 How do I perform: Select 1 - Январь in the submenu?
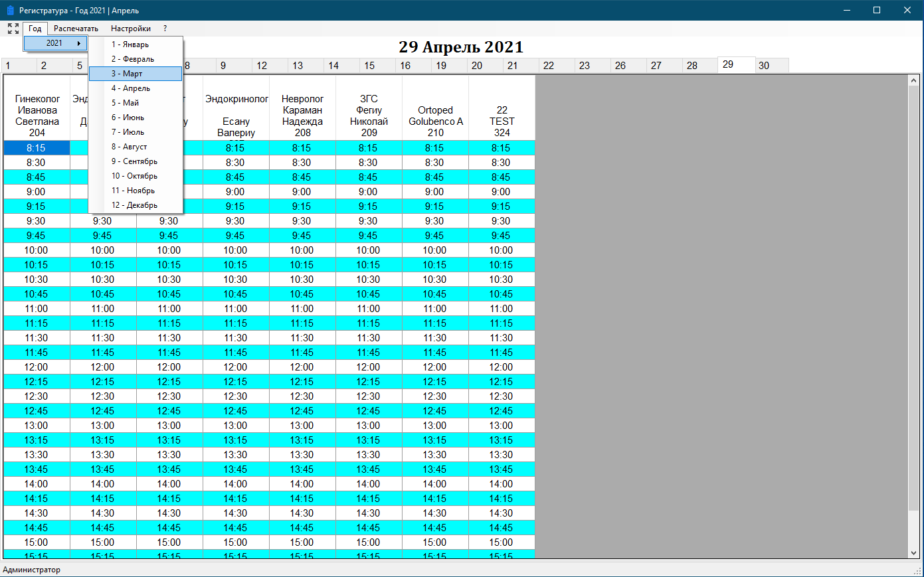coord(136,44)
